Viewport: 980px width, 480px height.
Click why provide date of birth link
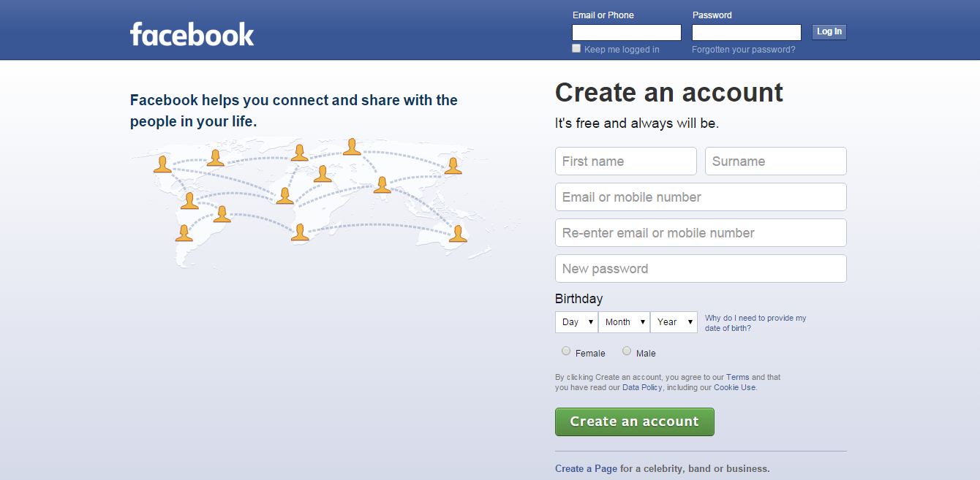click(x=755, y=323)
